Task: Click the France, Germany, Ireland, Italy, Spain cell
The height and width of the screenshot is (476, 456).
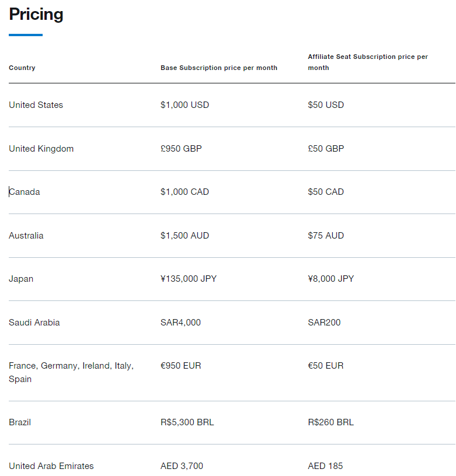Action: point(71,372)
